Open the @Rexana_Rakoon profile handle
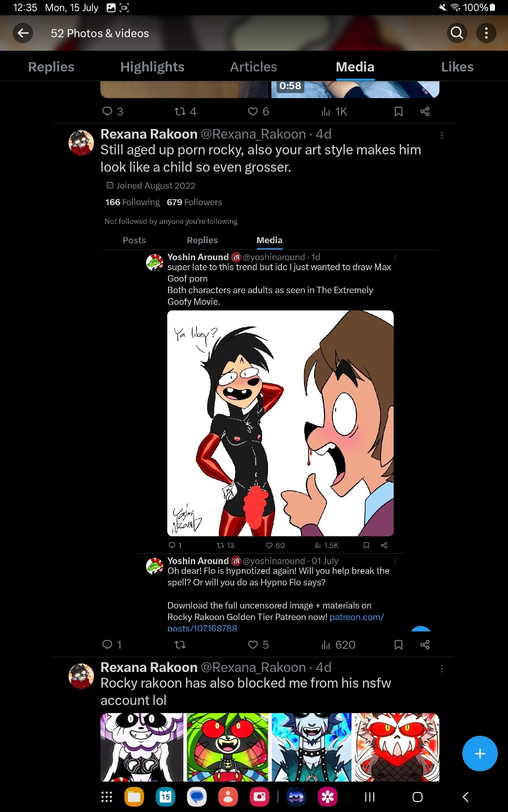Viewport: 508px width, 812px height. (253, 134)
